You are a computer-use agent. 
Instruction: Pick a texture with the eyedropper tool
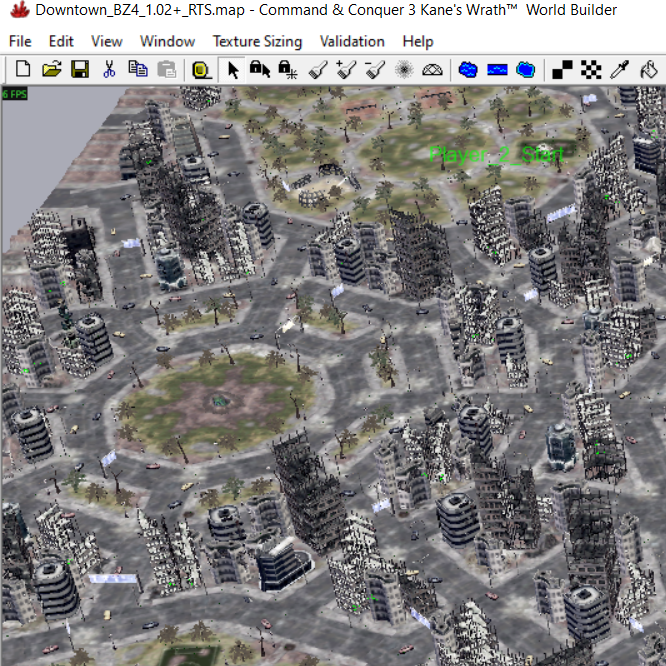[x=619, y=69]
